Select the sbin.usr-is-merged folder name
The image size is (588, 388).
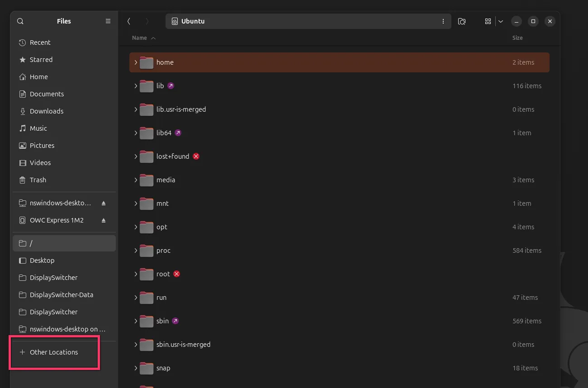[184, 345]
